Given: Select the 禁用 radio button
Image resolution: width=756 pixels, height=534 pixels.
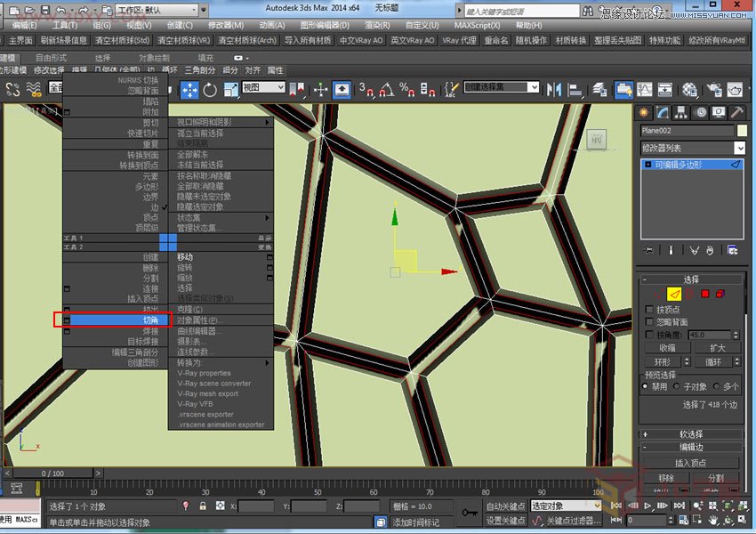Looking at the screenshot, I should point(645,386).
